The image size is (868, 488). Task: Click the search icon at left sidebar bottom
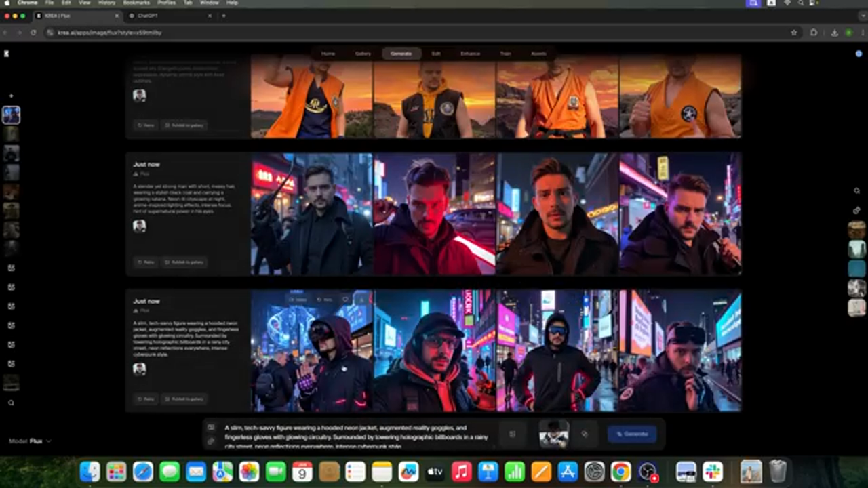click(11, 403)
